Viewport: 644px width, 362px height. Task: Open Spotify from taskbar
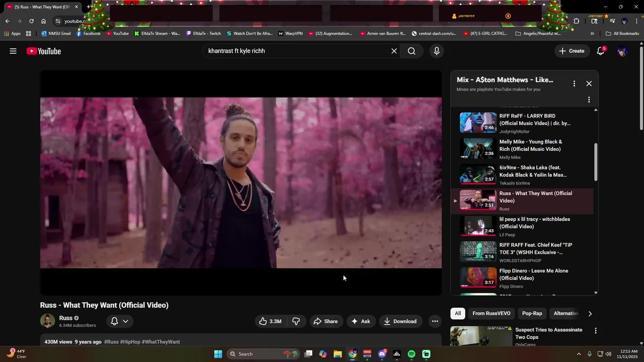pos(412,354)
